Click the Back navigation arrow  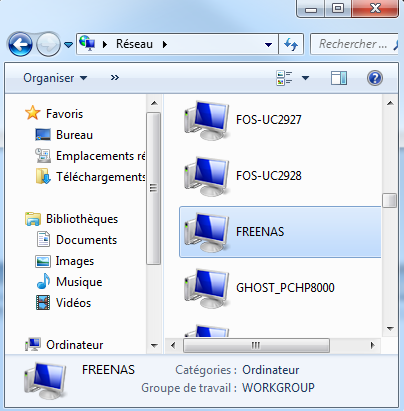coord(21,44)
